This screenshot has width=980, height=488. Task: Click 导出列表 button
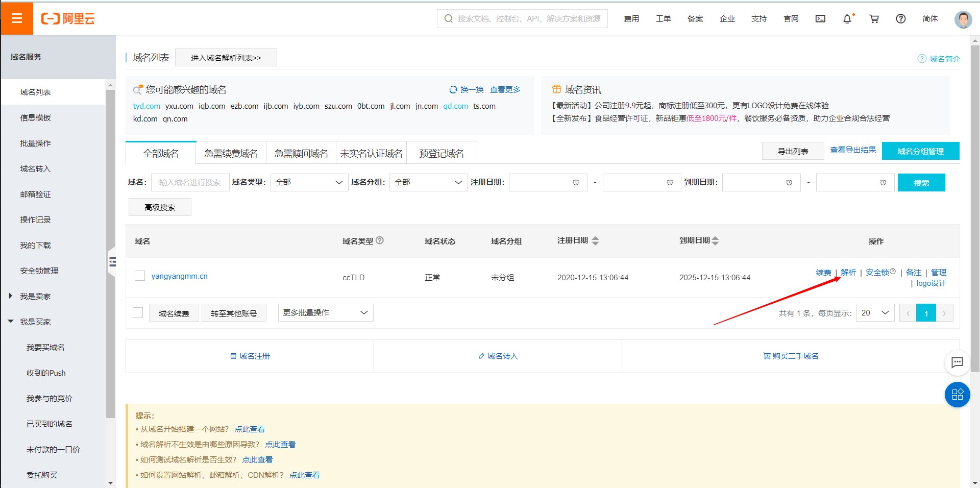(793, 151)
